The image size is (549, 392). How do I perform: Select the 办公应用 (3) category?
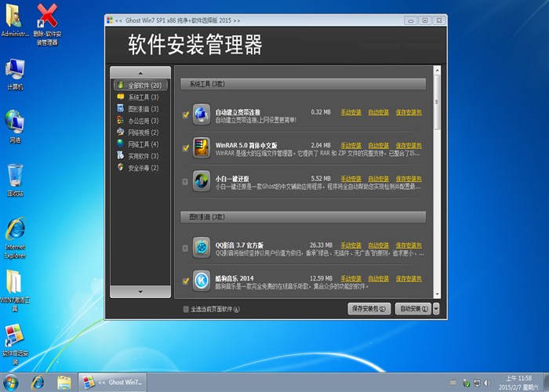[140, 121]
